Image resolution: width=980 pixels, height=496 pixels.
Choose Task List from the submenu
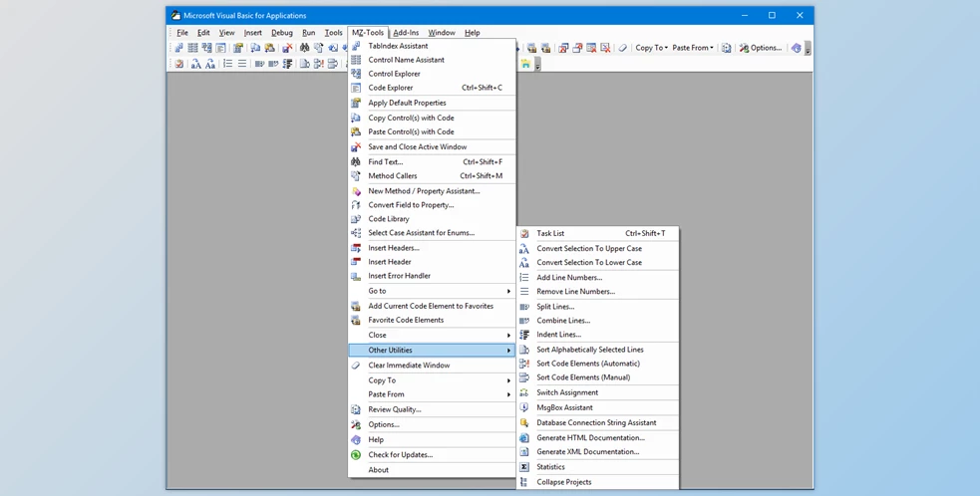pos(598,233)
